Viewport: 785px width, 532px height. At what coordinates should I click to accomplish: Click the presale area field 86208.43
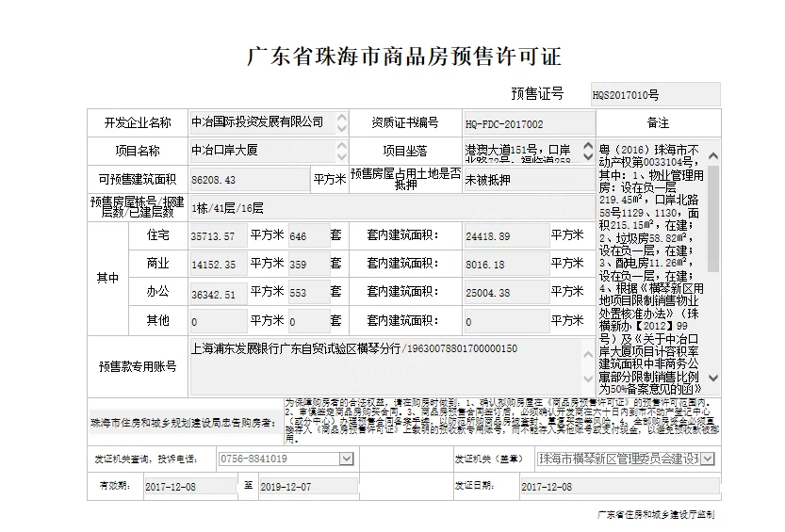click(250, 180)
